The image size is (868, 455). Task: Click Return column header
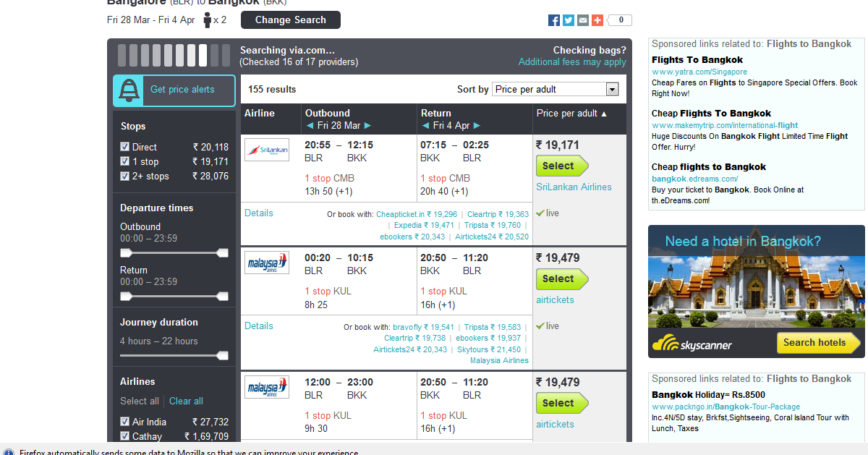(x=436, y=114)
